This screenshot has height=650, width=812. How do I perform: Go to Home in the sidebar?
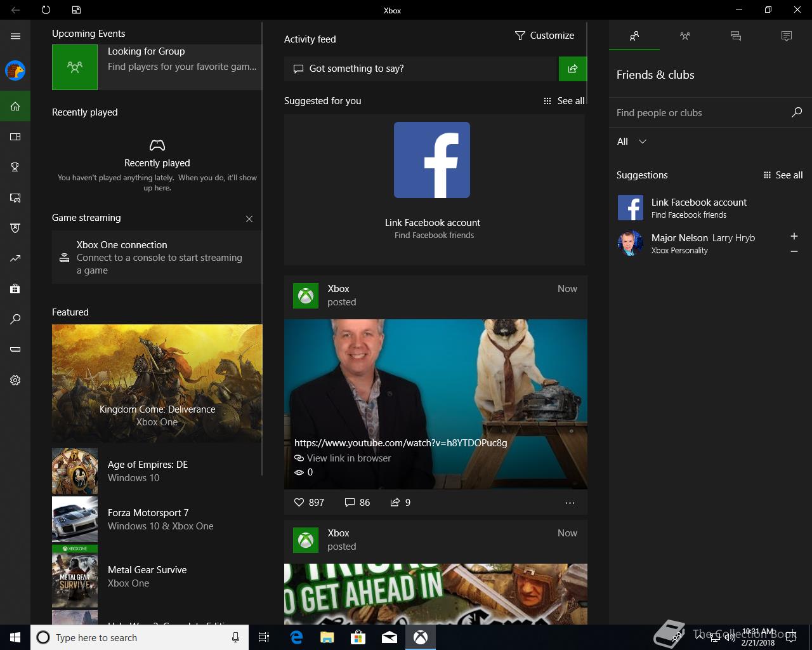[x=15, y=106]
